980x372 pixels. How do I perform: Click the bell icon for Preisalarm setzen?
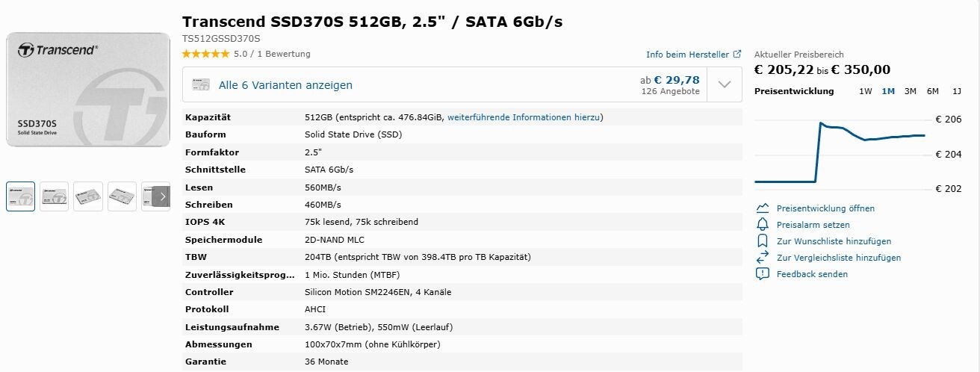click(763, 225)
